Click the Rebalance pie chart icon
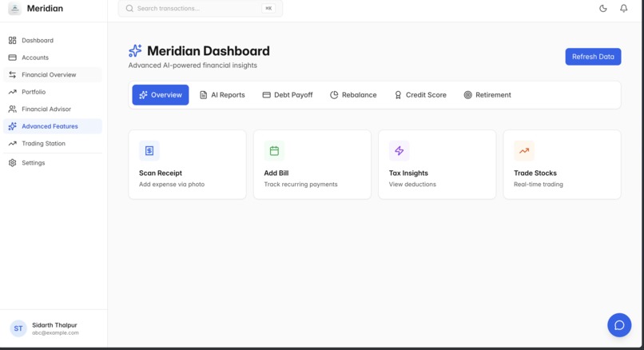Screen dimensions: 644x350 click(x=334, y=95)
